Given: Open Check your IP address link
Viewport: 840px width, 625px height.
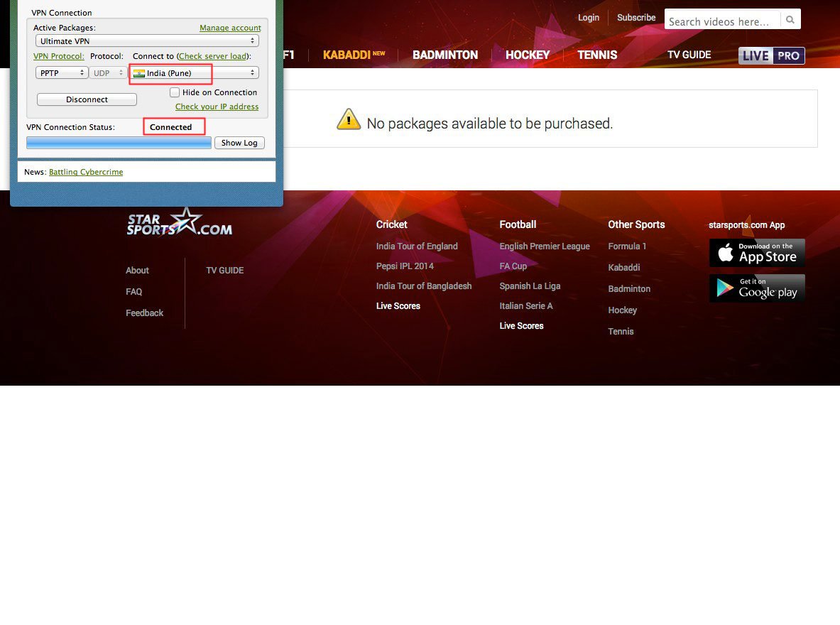Looking at the screenshot, I should [217, 107].
